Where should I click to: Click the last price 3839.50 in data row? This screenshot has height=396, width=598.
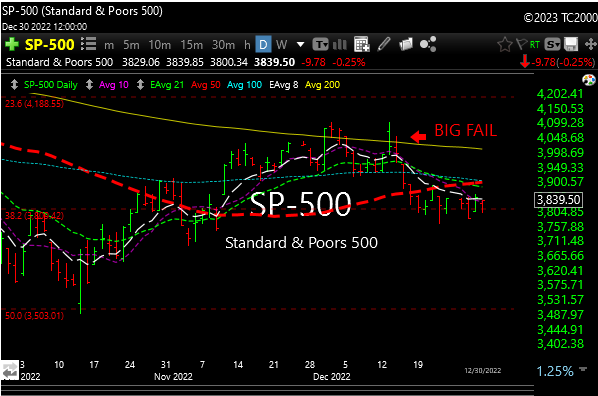(x=275, y=62)
